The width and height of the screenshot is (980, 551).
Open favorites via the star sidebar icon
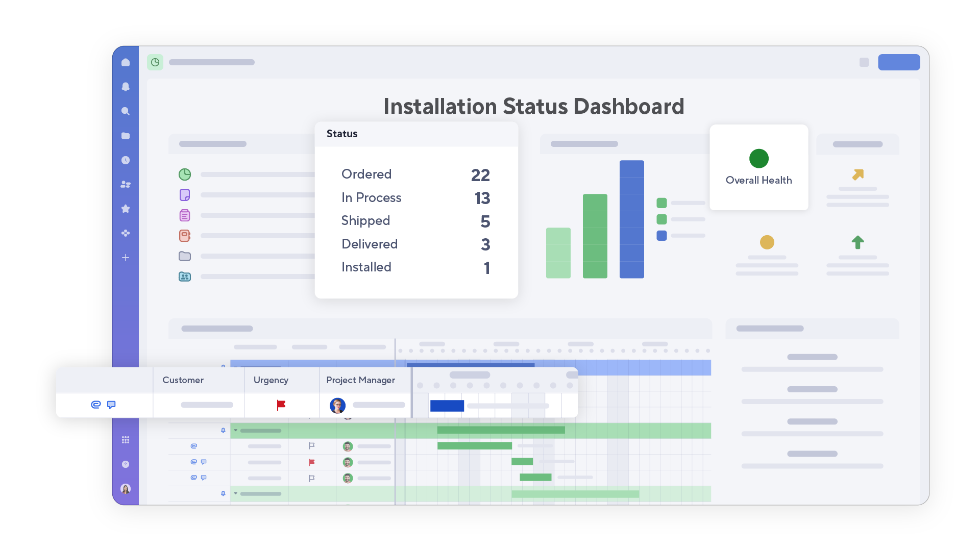[126, 209]
